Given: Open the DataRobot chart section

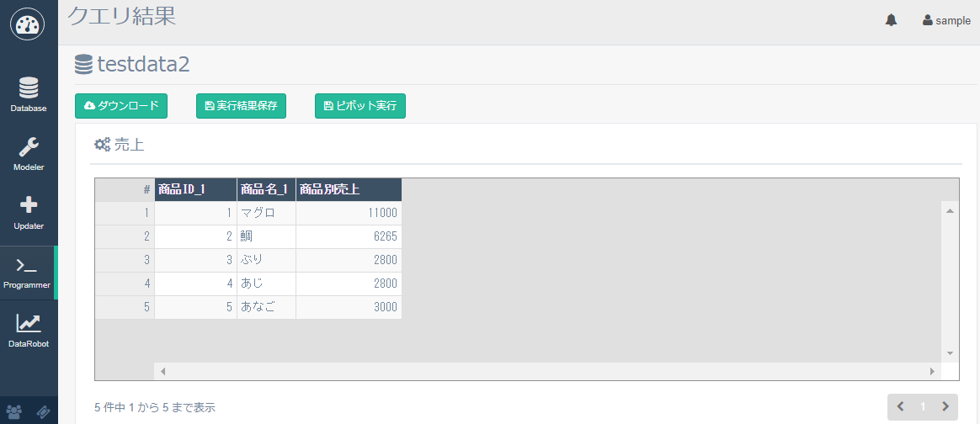Looking at the screenshot, I should point(29,329).
